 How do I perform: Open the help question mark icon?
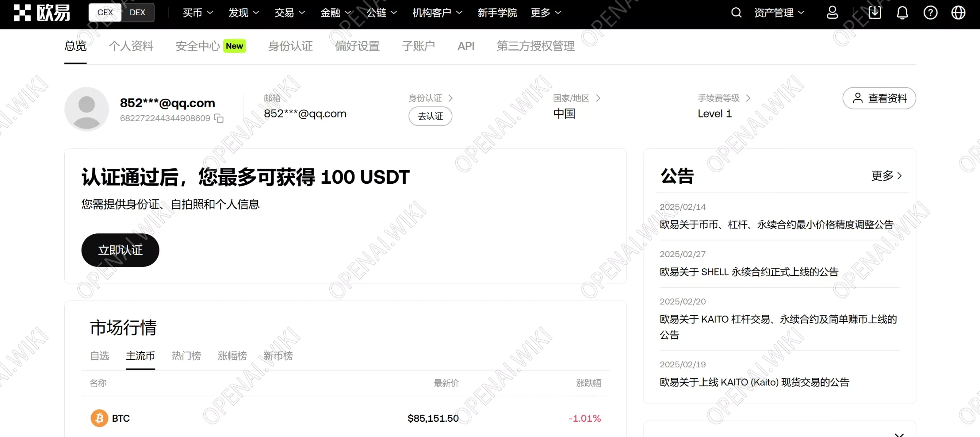pos(930,13)
